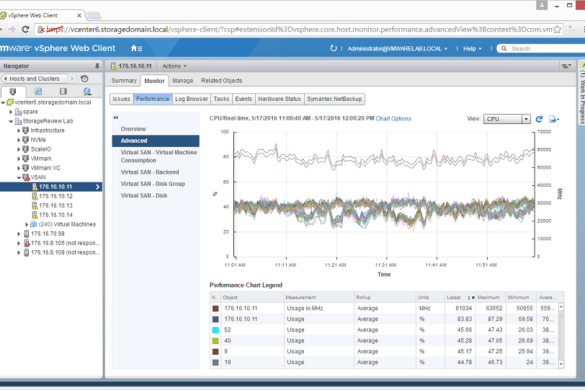Viewport: 585px width, 390px height.
Task: Expand the (240) Virtual Machines node
Action: coord(26,224)
